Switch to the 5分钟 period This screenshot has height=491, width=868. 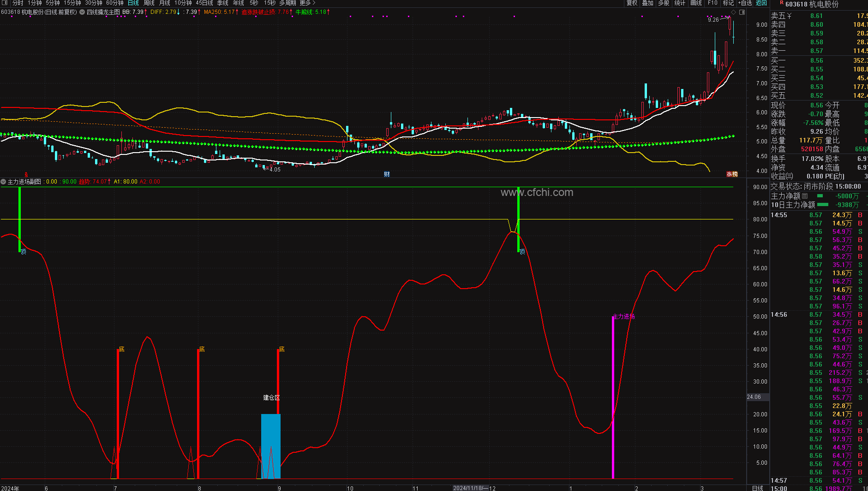coord(53,3)
